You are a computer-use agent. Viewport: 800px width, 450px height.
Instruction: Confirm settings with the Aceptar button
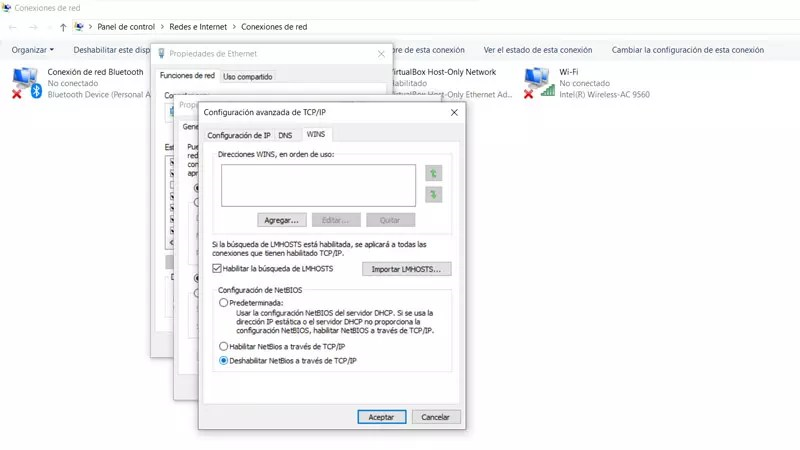coord(381,417)
